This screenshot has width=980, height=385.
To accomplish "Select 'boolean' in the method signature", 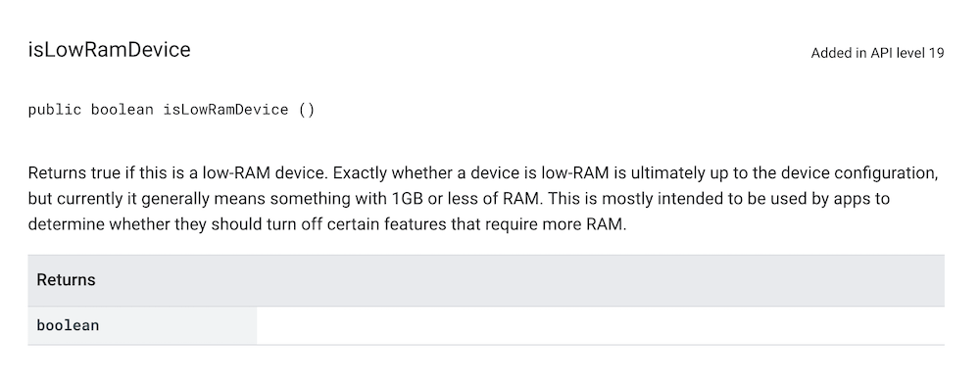I will coord(122,110).
